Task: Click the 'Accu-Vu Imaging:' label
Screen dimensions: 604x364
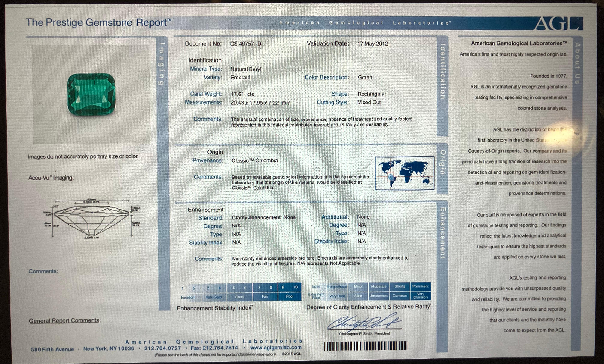Action: point(51,178)
